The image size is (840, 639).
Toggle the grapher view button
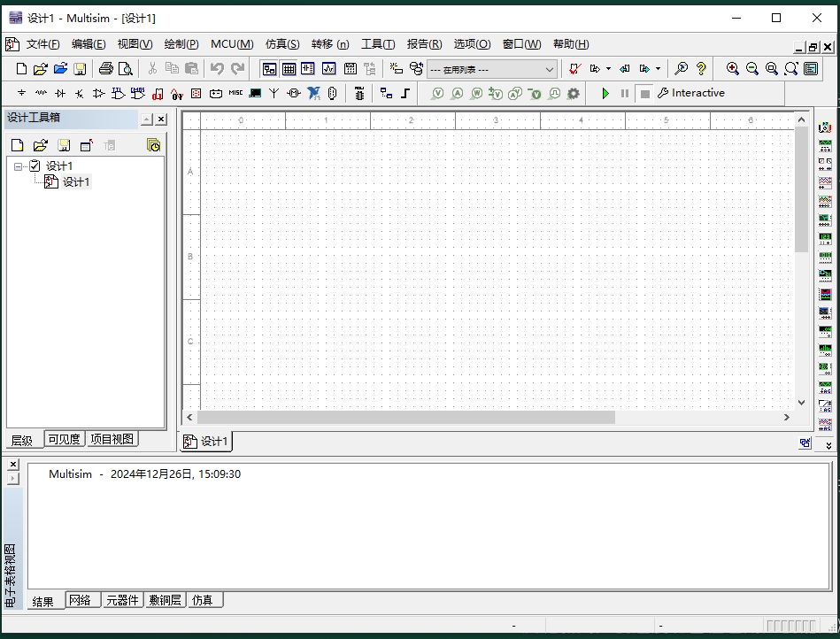coord(329,68)
